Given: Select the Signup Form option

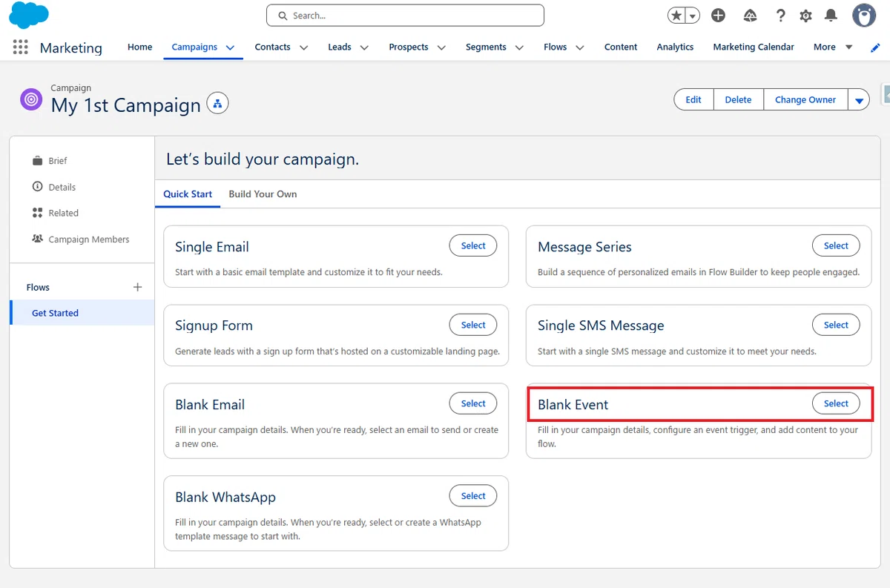Looking at the screenshot, I should [x=473, y=325].
